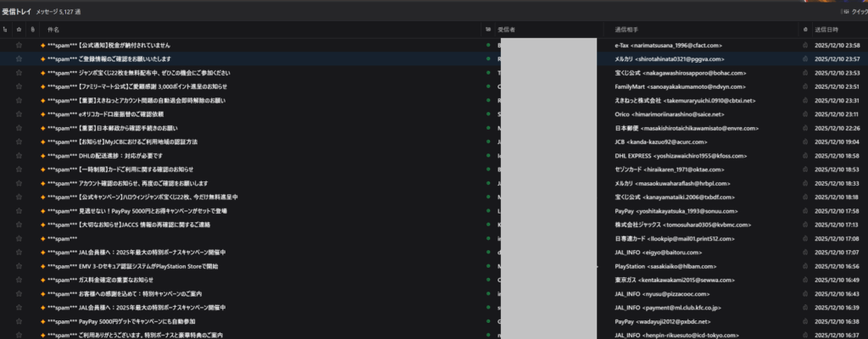Click the thread column header icon
Image resolution: width=868 pixels, height=339 pixels.
click(x=6, y=30)
